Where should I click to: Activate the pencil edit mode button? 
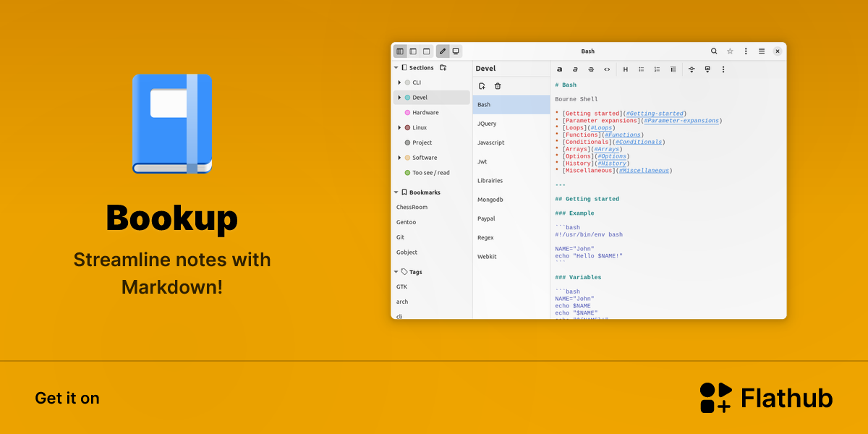coord(443,51)
